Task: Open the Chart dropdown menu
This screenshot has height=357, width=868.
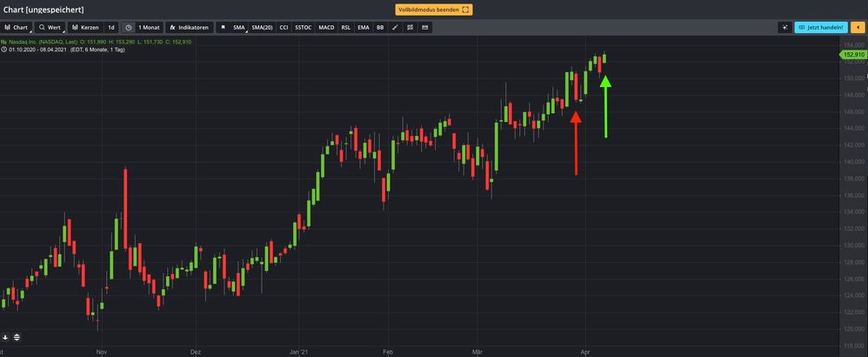Action: (17, 28)
